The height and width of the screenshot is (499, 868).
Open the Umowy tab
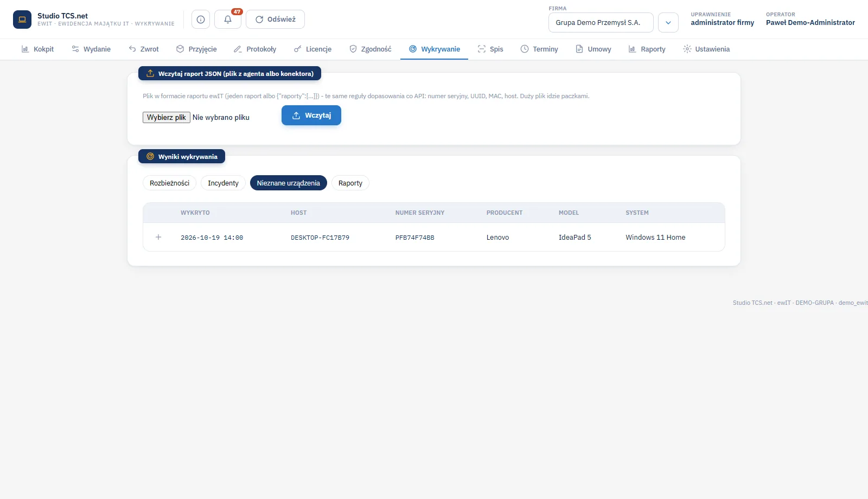593,49
